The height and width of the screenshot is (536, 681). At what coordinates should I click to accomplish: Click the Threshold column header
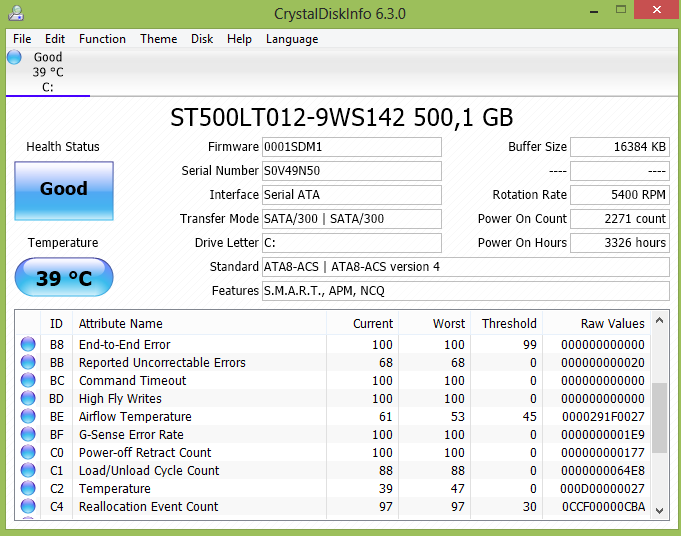point(507,323)
